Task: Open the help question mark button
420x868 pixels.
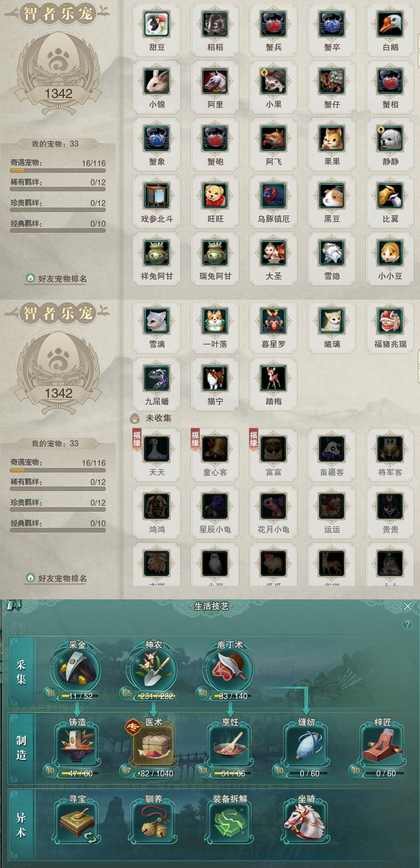Action: (x=407, y=624)
